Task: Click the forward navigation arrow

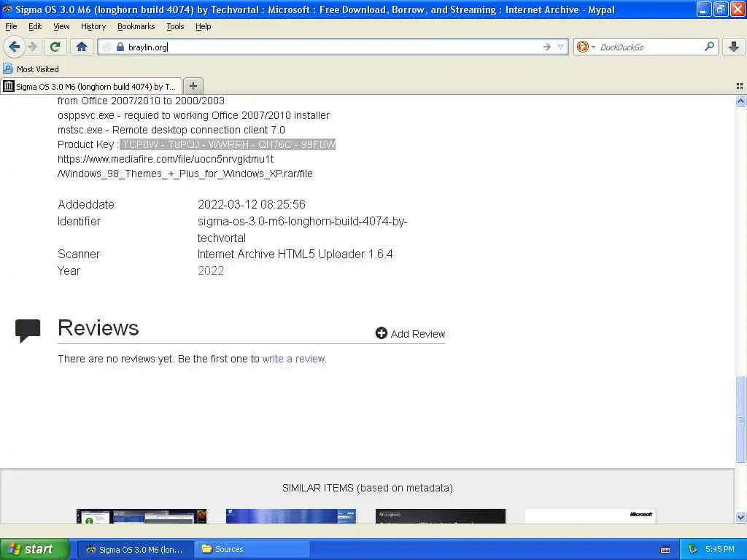Action: coord(33,47)
